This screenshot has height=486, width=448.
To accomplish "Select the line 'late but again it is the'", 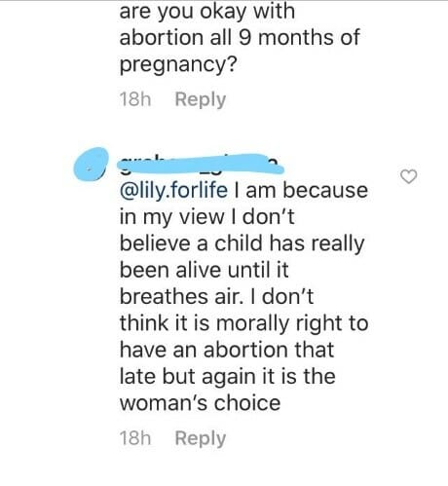I will click(x=227, y=377).
